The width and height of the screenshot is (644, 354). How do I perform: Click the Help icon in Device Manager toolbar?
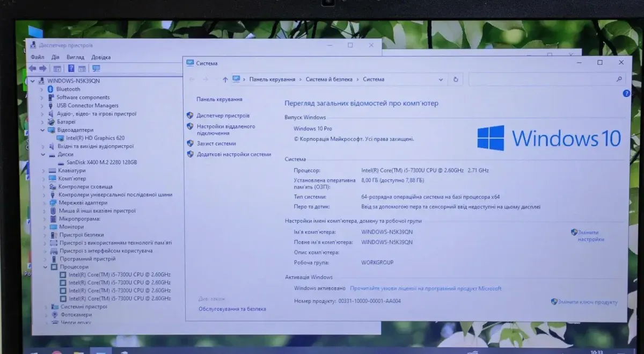click(x=71, y=68)
